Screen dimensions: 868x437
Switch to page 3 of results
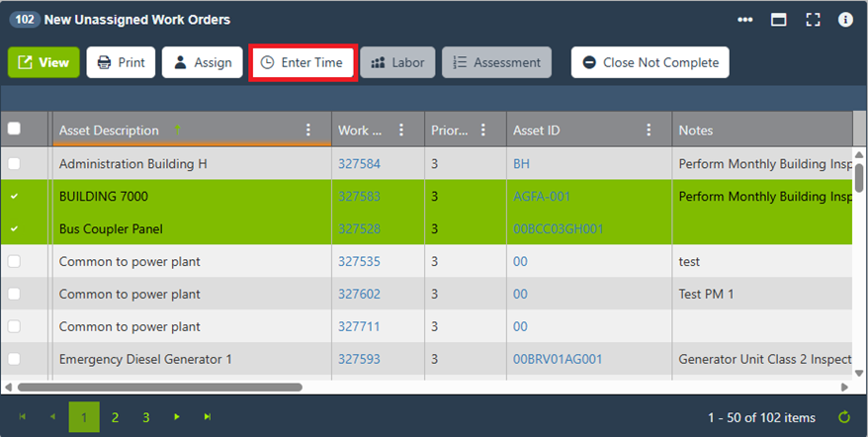(x=145, y=417)
